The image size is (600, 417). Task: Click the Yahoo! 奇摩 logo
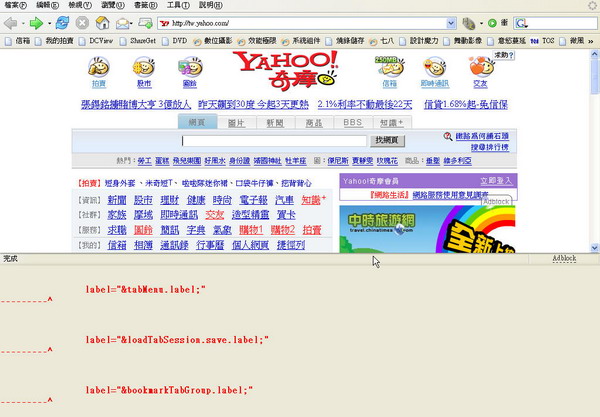(x=285, y=70)
